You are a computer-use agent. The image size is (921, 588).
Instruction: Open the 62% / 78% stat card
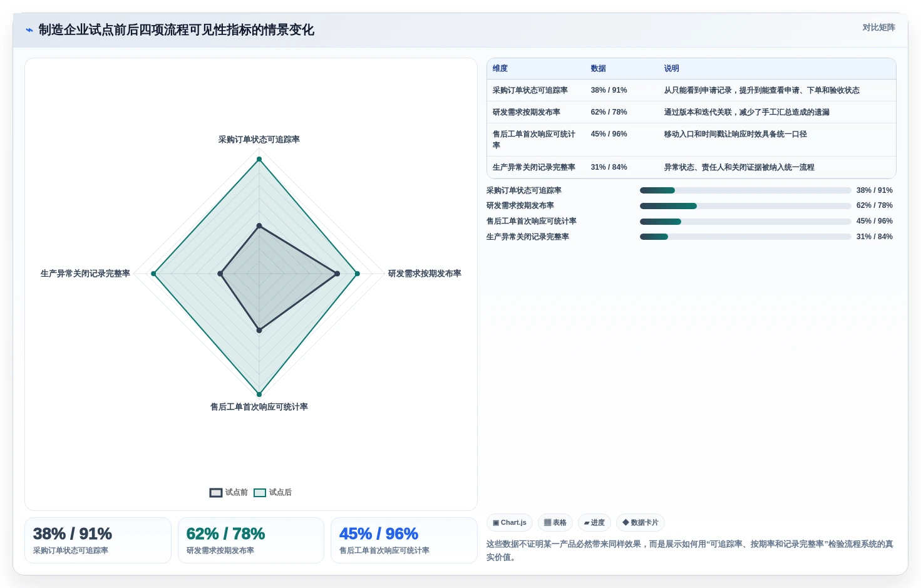tap(251, 540)
